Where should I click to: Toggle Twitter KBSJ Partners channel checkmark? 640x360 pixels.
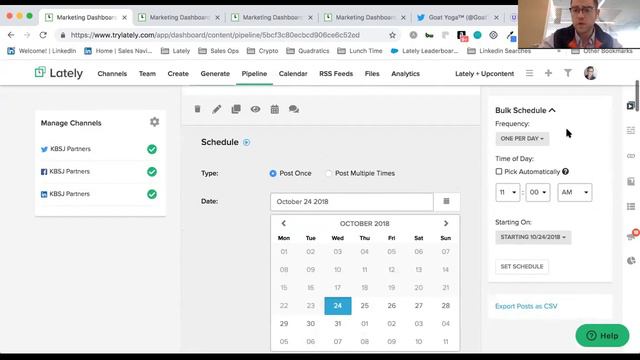152,149
